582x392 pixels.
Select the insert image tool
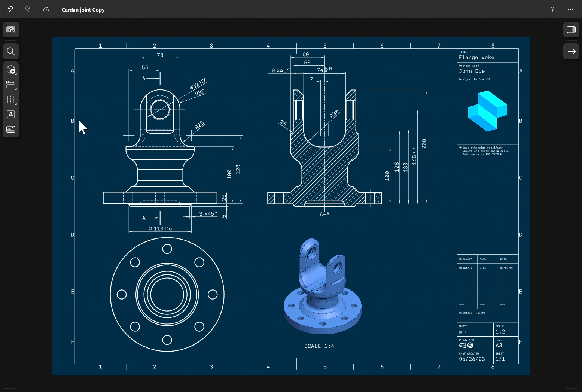pos(11,129)
